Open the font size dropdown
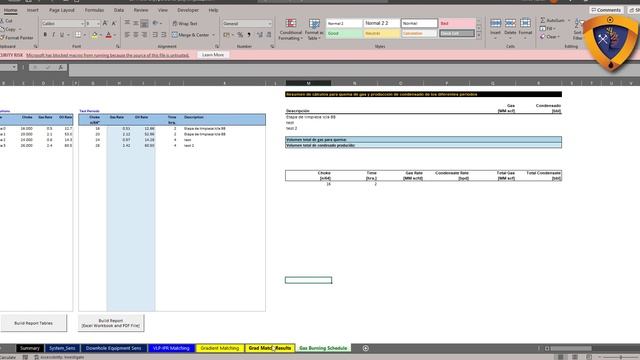This screenshot has height=360, width=640. pos(98,24)
